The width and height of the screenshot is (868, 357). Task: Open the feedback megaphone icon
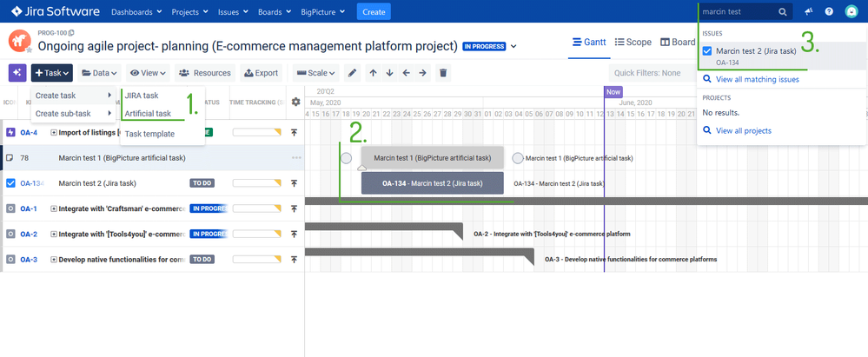(x=809, y=11)
